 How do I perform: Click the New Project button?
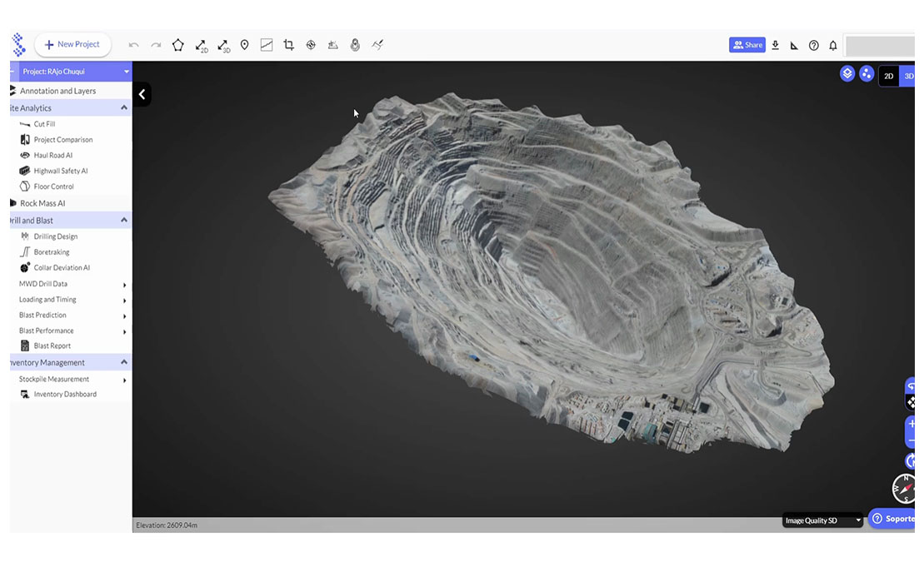tap(72, 45)
